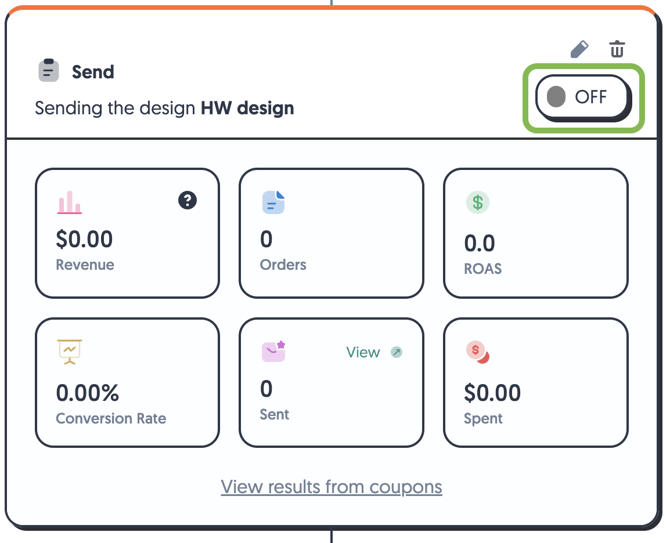Click the pink Revenue bar chart icon

click(x=69, y=202)
